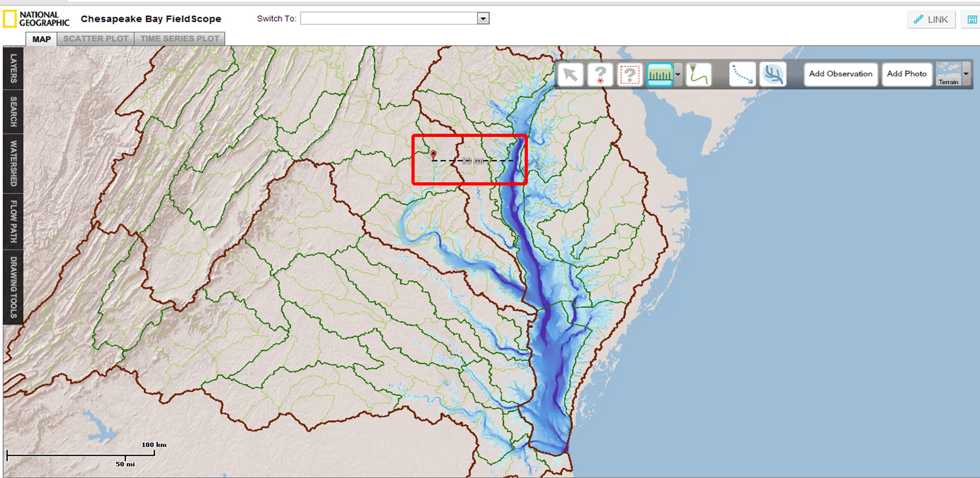Open the Drawing Tools side panel
This screenshot has width=980, height=478.
tap(13, 287)
